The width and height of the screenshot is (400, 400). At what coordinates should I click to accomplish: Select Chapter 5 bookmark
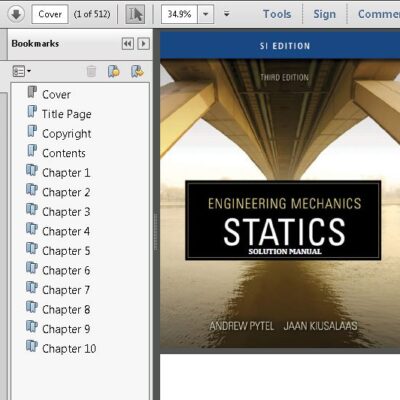[x=66, y=251]
